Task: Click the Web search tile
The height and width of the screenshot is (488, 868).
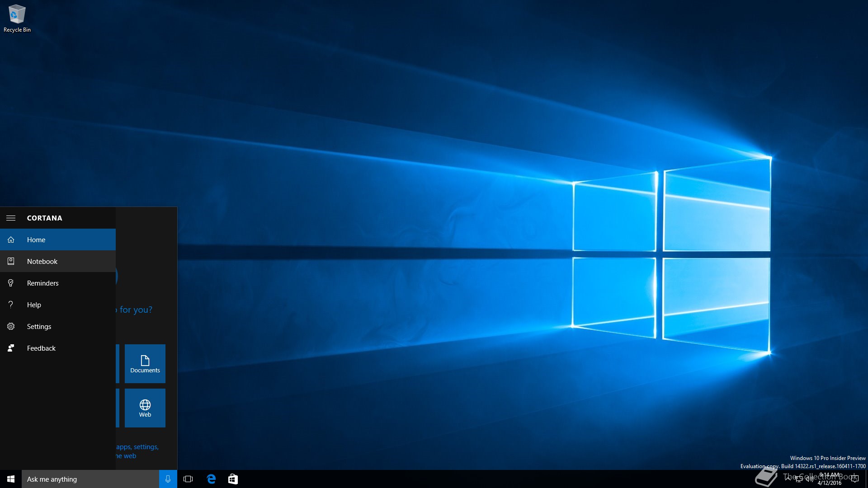Action: pos(145,408)
